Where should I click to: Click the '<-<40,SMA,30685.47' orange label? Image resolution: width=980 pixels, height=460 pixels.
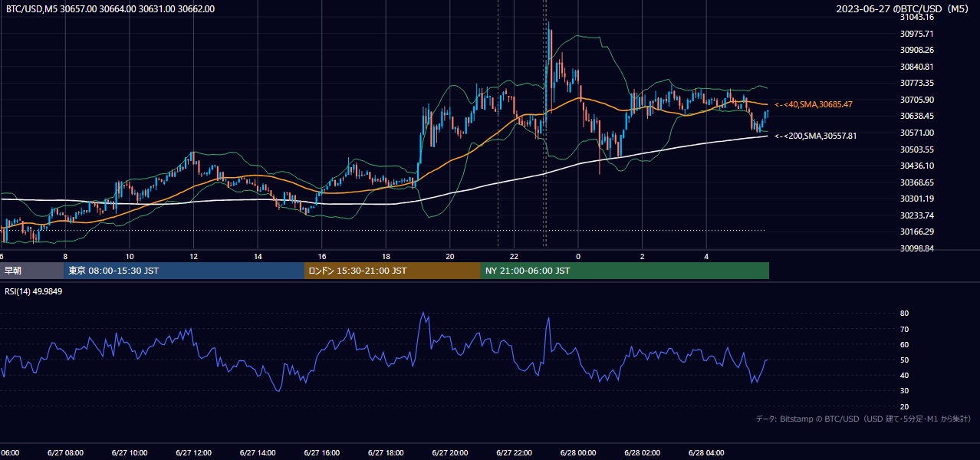tap(814, 104)
